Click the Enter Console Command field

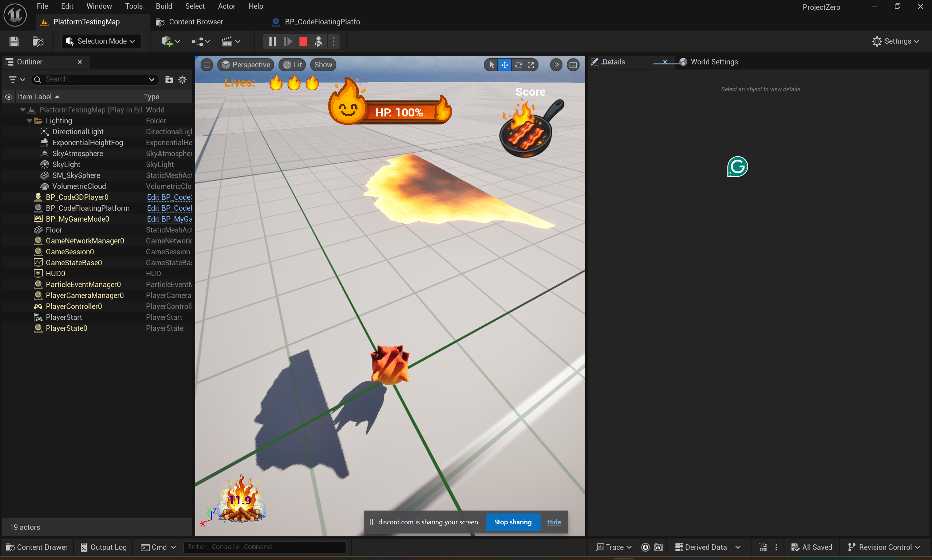pyautogui.click(x=265, y=547)
